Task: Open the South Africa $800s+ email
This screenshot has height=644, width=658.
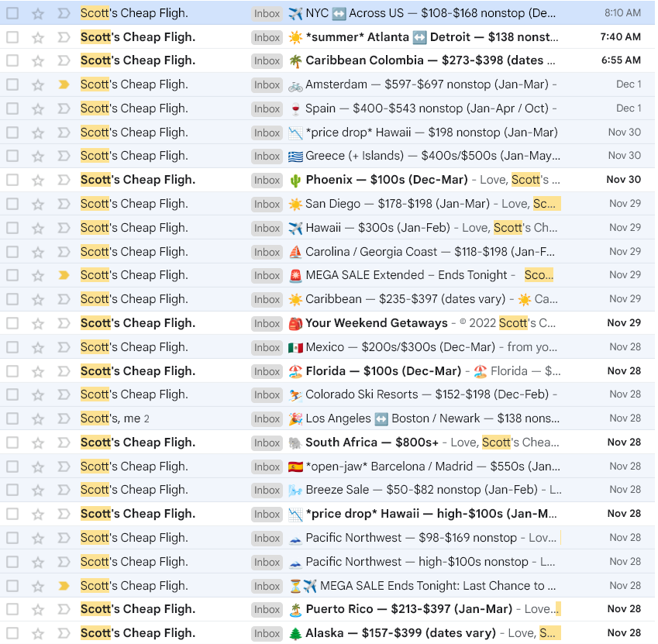Action: tap(327, 443)
